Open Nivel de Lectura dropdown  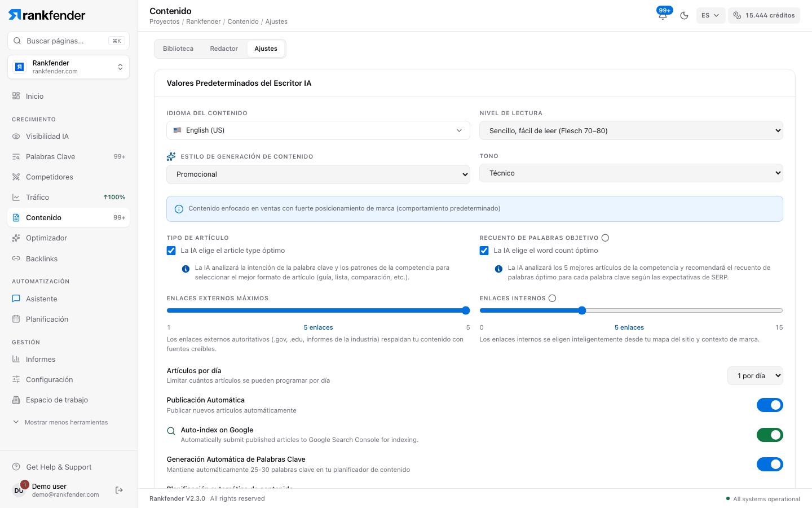pos(631,130)
